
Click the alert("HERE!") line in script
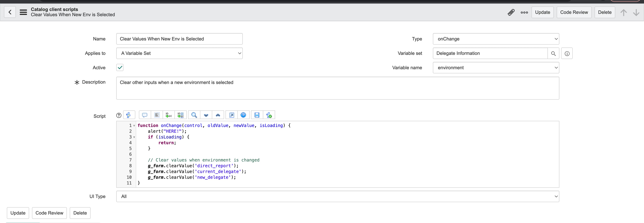pyautogui.click(x=167, y=131)
